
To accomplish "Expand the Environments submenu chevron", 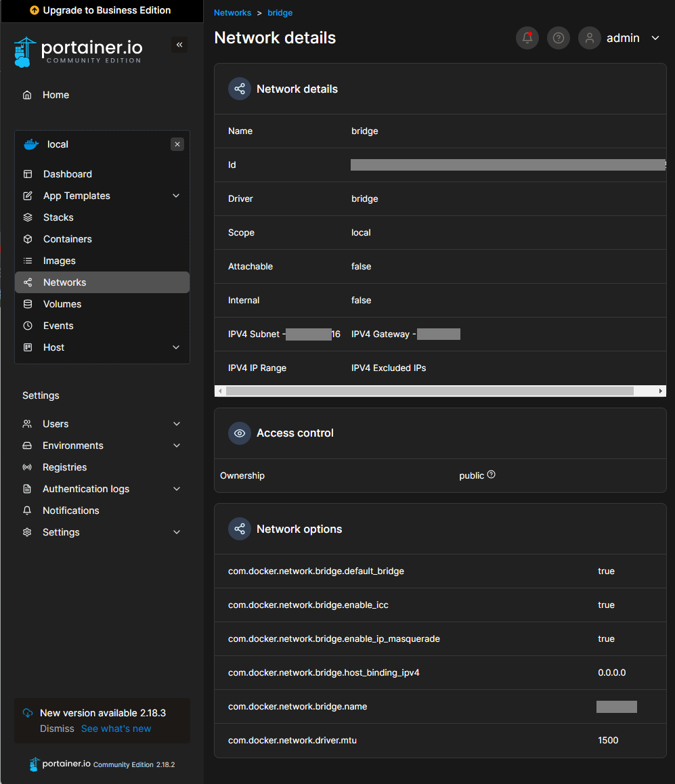I will click(177, 445).
